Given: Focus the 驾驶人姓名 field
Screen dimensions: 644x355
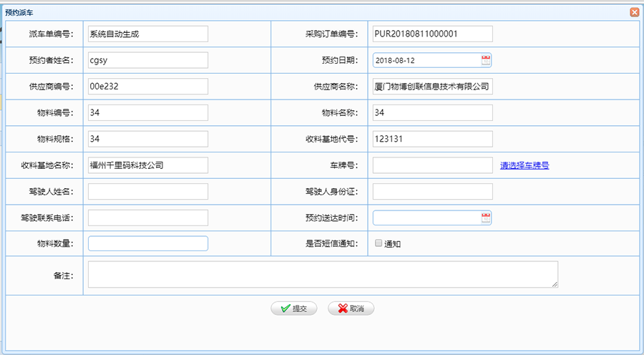Looking at the screenshot, I should point(148,192).
